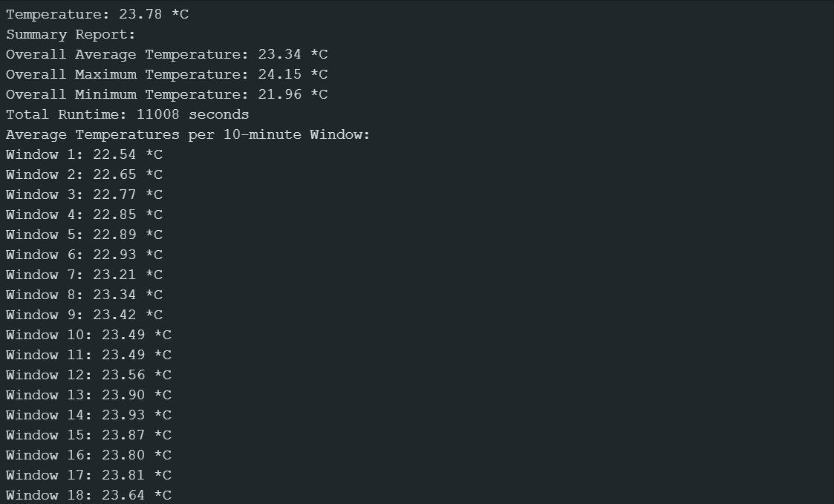Viewport: 834px width, 504px height.
Task: Click the "Total Runtime: 11008 seconds" line
Action: coord(128,114)
